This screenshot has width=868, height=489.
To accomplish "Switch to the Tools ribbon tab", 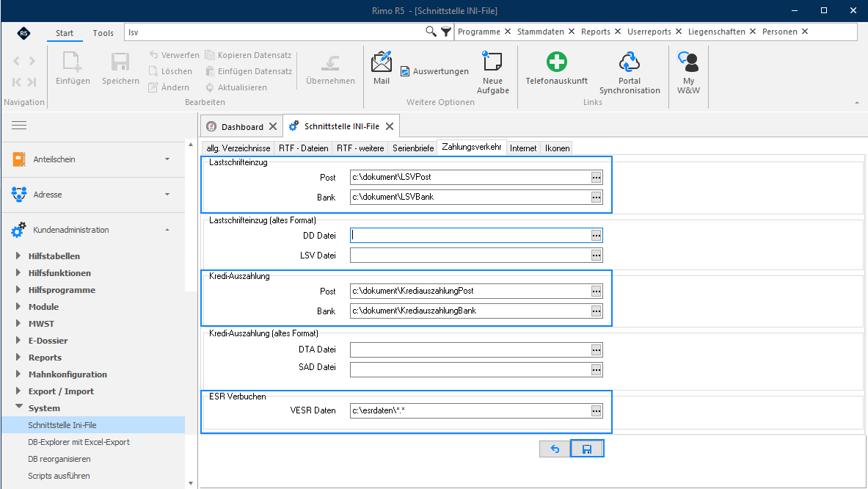I will (103, 33).
